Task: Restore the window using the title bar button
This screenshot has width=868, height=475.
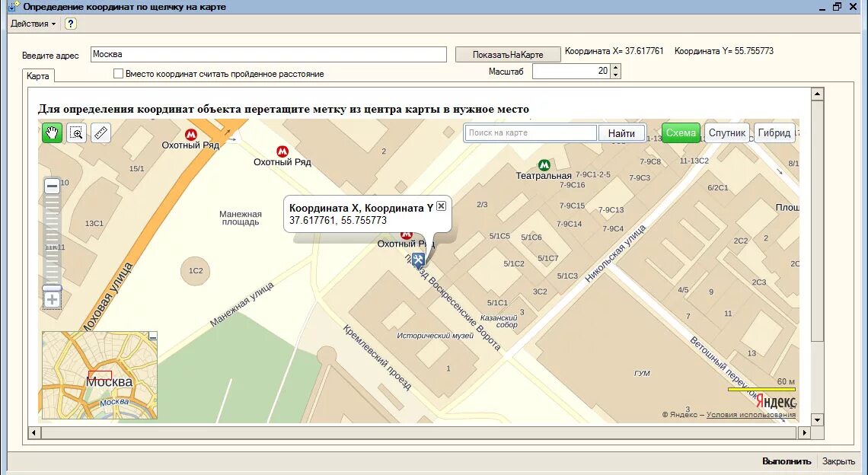Action: tap(837, 7)
